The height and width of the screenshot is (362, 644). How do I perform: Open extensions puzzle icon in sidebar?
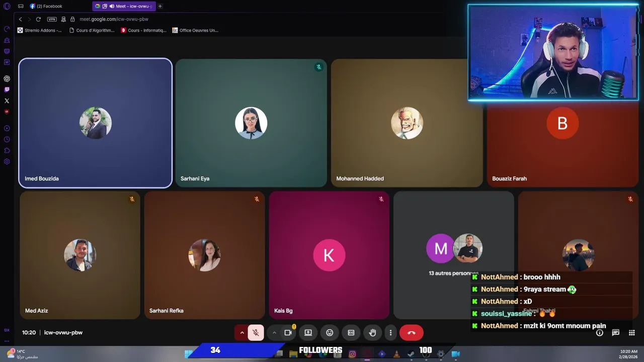click(x=7, y=150)
